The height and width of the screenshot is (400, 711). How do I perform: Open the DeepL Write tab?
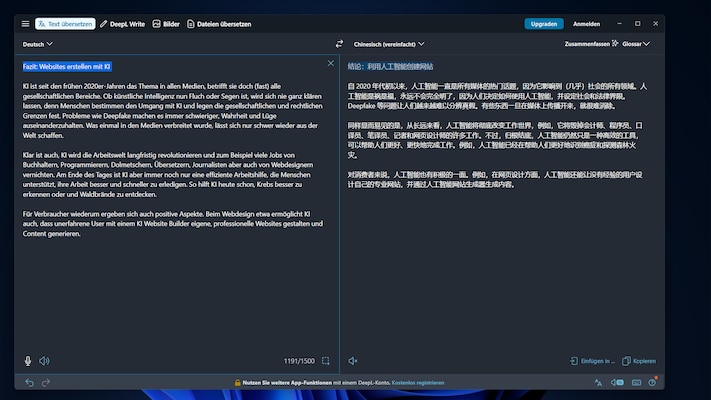point(122,24)
